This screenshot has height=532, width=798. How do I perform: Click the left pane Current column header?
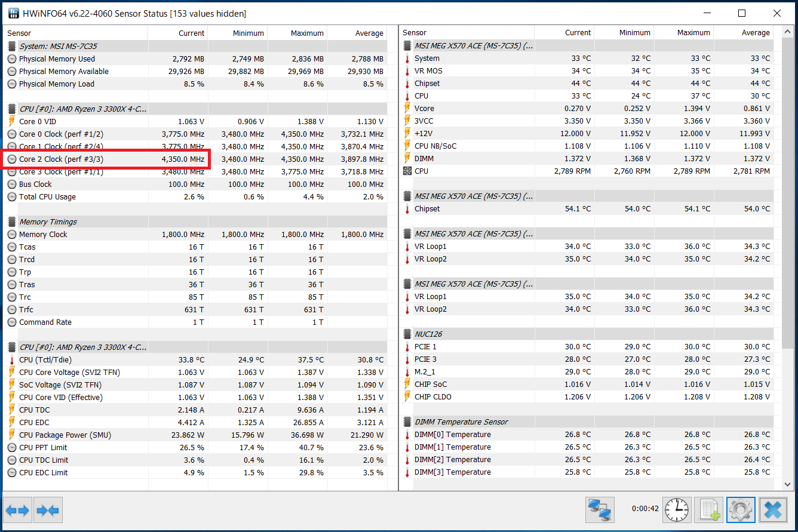[178, 33]
